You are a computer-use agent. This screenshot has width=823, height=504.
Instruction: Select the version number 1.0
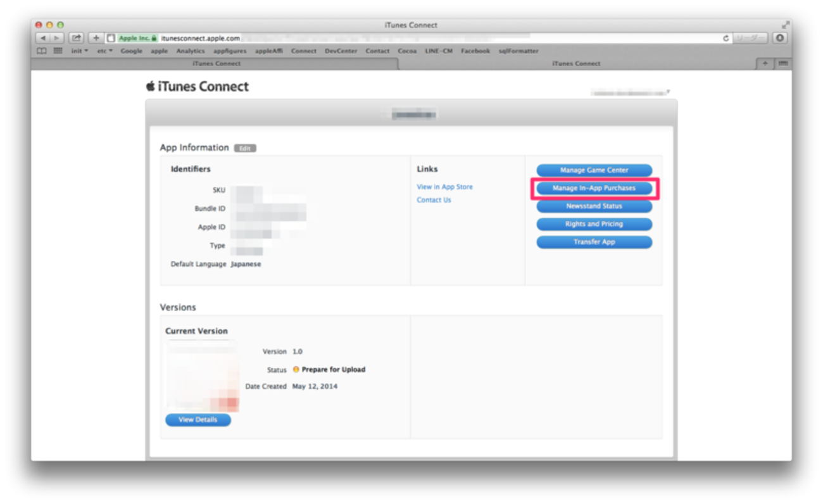click(x=298, y=351)
